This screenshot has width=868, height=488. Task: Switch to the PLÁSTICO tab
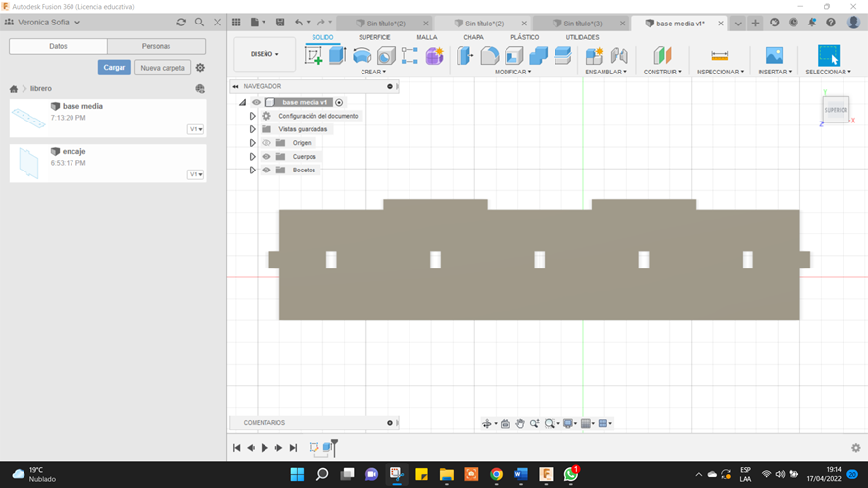pyautogui.click(x=524, y=37)
